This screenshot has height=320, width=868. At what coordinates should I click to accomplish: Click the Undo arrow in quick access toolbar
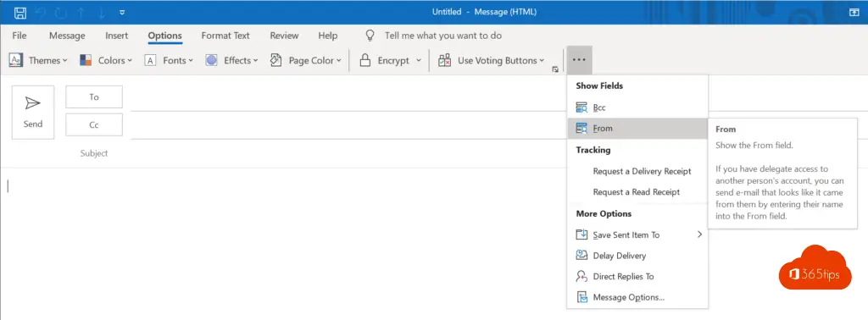click(40, 12)
